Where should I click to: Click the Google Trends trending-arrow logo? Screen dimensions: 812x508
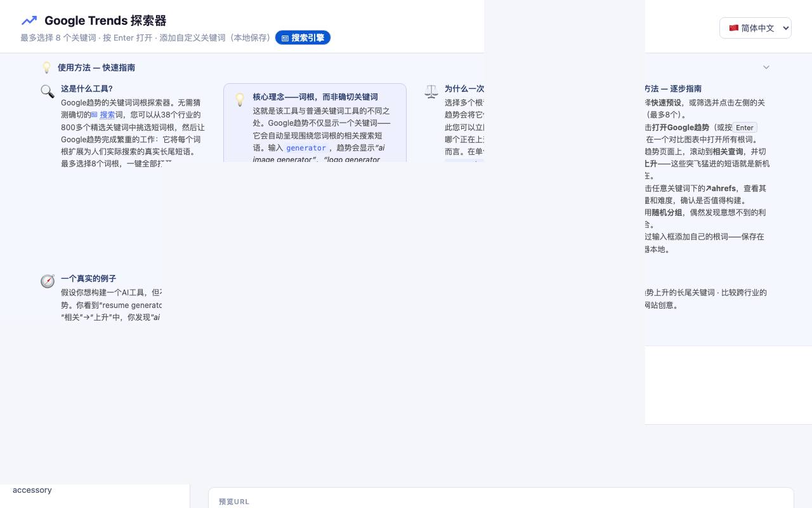click(29, 21)
